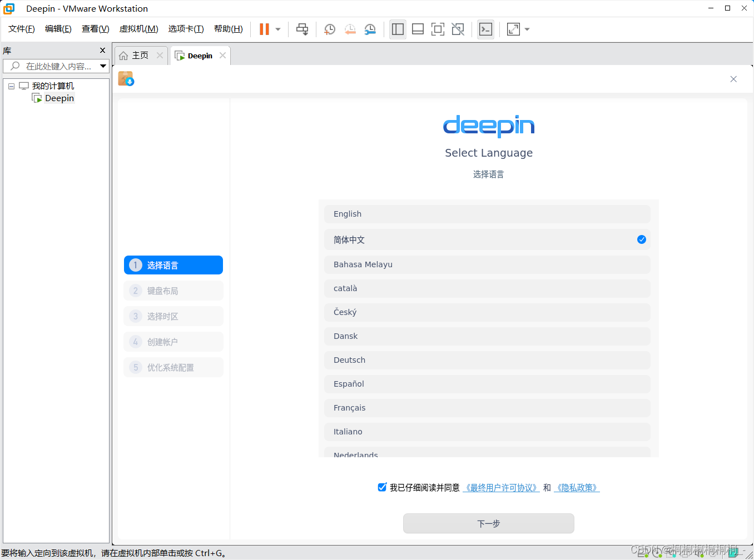The image size is (754, 560).
Task: Go to step 4 创建帐户
Action: click(173, 342)
